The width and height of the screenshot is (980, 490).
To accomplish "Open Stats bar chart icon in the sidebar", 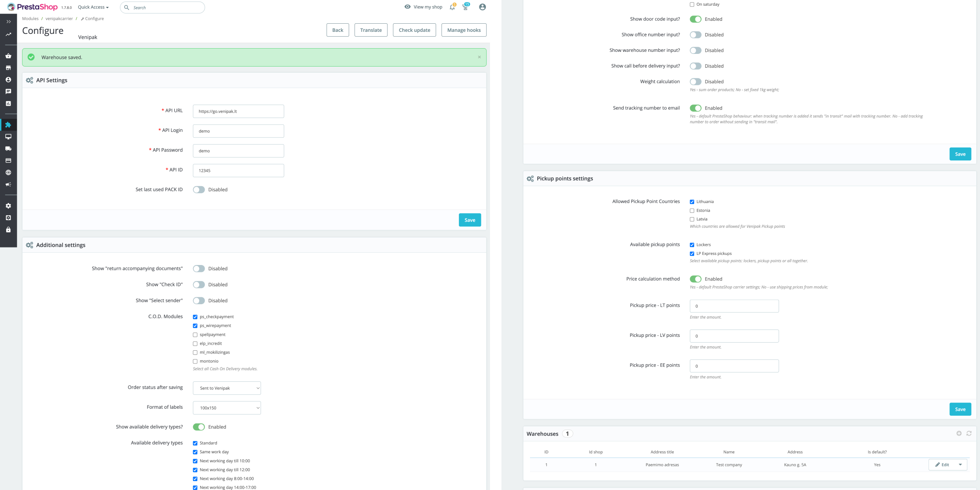I will 8,103.
